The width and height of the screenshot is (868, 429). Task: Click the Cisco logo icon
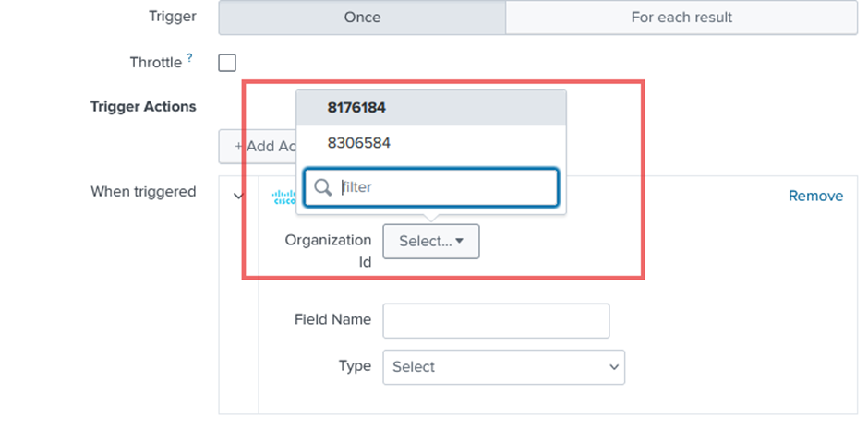[x=283, y=197]
